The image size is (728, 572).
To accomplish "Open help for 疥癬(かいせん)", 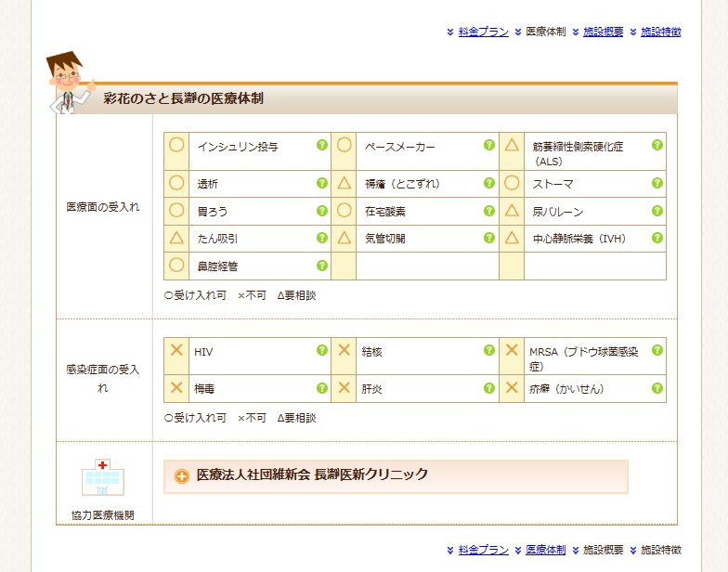I will pos(657,387).
